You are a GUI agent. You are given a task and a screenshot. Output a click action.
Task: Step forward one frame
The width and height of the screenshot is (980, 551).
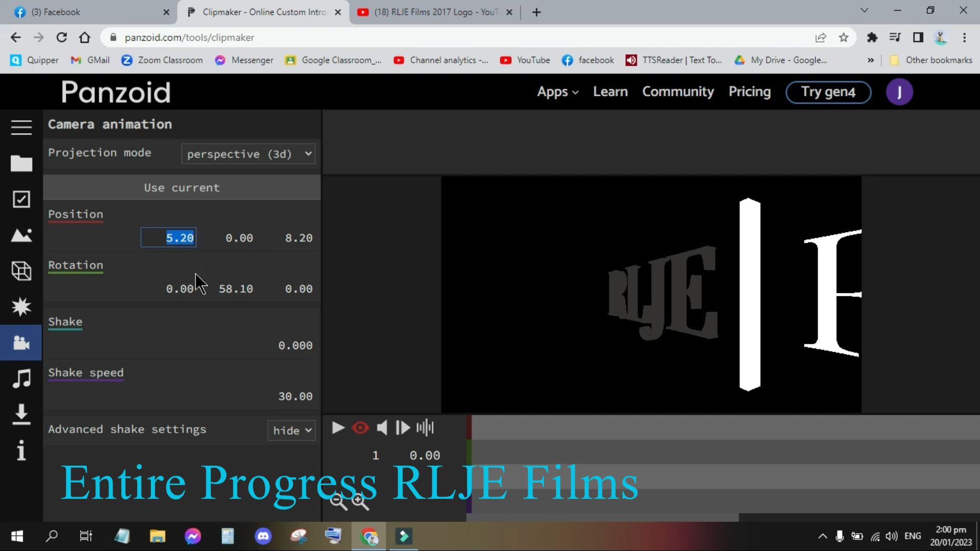point(403,428)
